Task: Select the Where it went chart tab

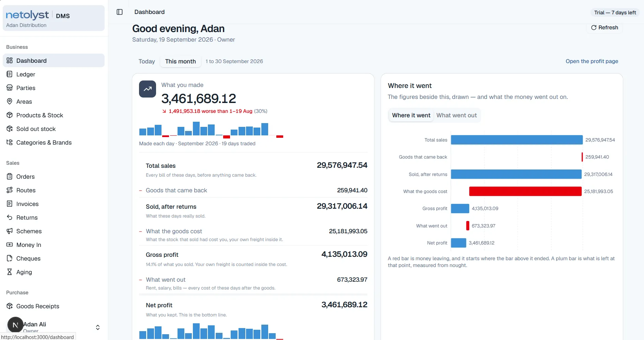Action: coord(411,115)
